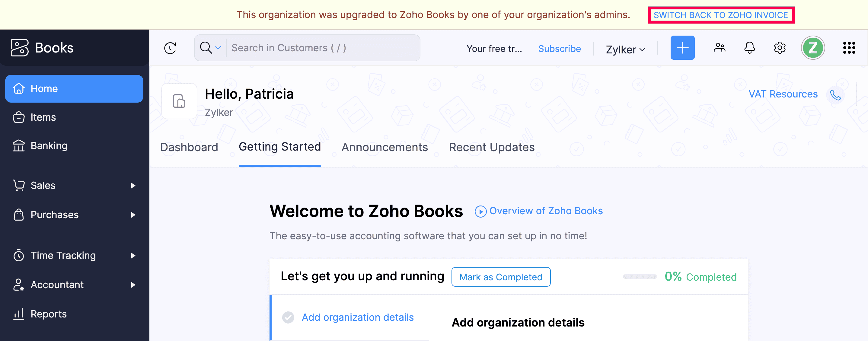Click the VAT Resources link

coord(783,94)
